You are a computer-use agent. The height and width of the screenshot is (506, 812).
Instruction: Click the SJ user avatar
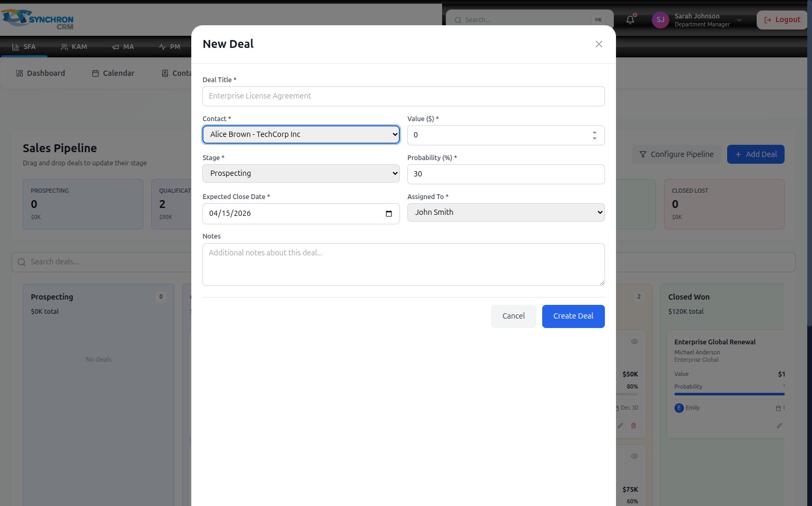point(660,20)
